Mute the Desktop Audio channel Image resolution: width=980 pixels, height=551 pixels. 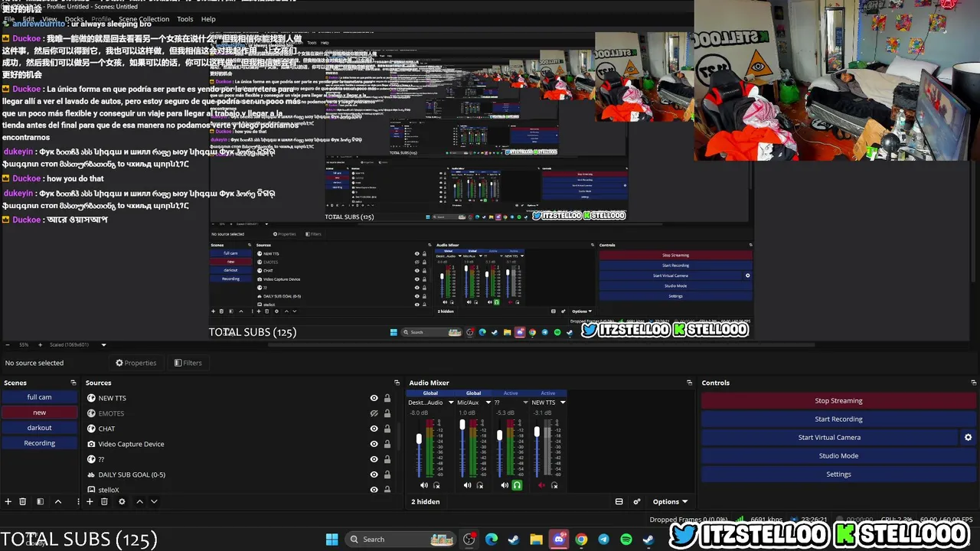pyautogui.click(x=424, y=485)
